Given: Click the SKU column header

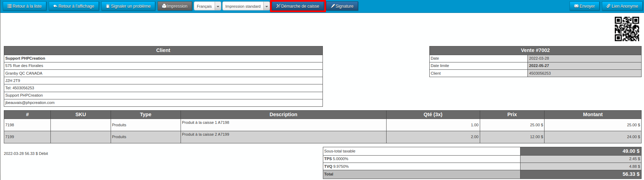Looking at the screenshot, I should point(81,114).
